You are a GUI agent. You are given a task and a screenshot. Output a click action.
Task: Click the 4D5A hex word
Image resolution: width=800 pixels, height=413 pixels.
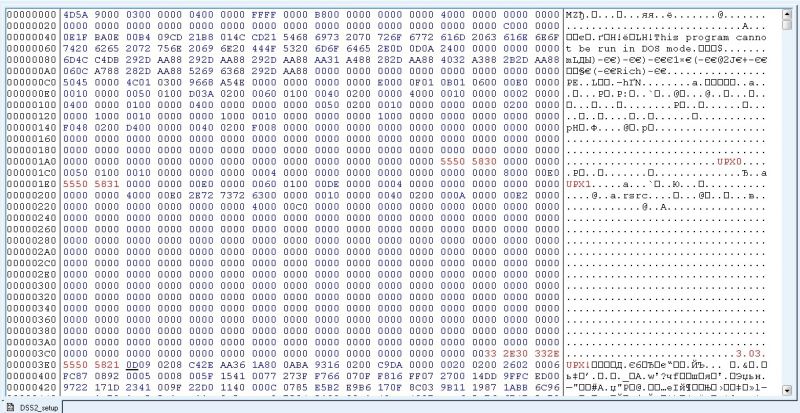76,15
